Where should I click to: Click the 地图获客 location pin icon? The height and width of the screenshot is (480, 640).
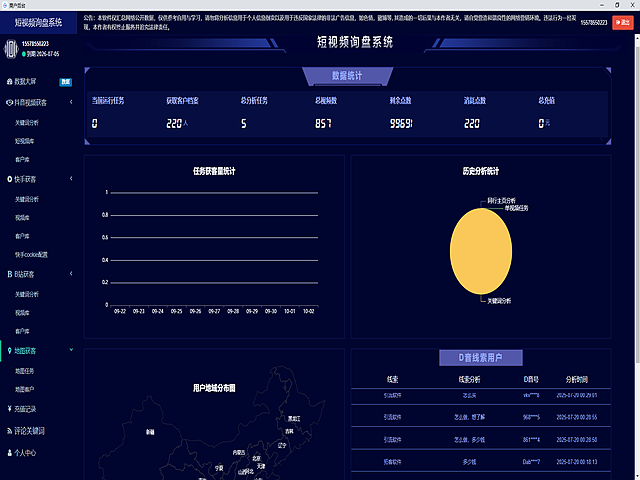[9, 350]
